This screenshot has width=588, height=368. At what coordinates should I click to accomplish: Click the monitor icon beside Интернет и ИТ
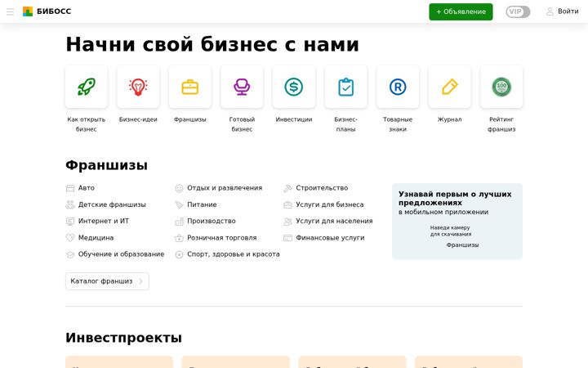pyautogui.click(x=70, y=221)
